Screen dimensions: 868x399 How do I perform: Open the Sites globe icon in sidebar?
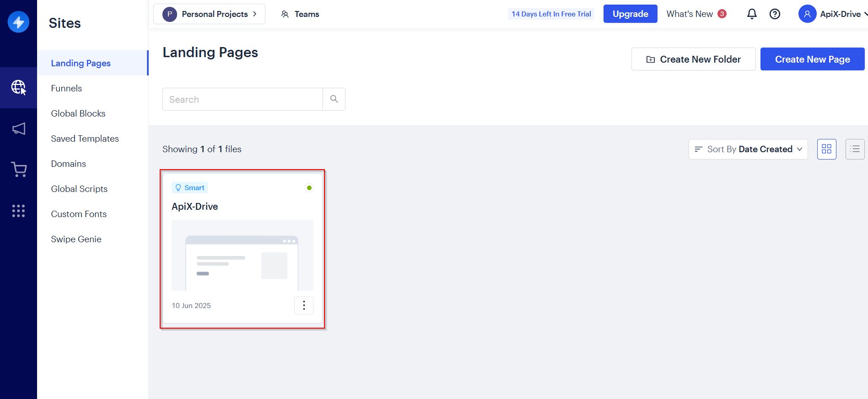(x=18, y=87)
